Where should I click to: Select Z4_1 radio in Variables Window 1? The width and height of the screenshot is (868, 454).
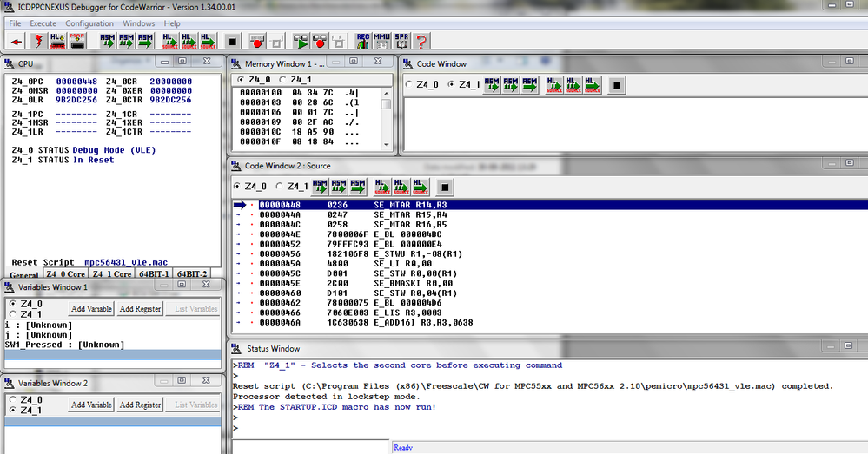12,313
